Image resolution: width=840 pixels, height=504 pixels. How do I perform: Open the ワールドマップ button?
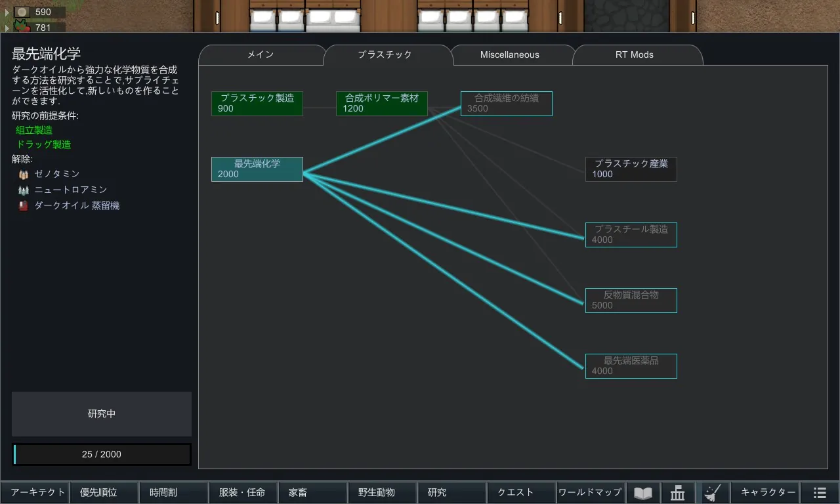pos(589,493)
